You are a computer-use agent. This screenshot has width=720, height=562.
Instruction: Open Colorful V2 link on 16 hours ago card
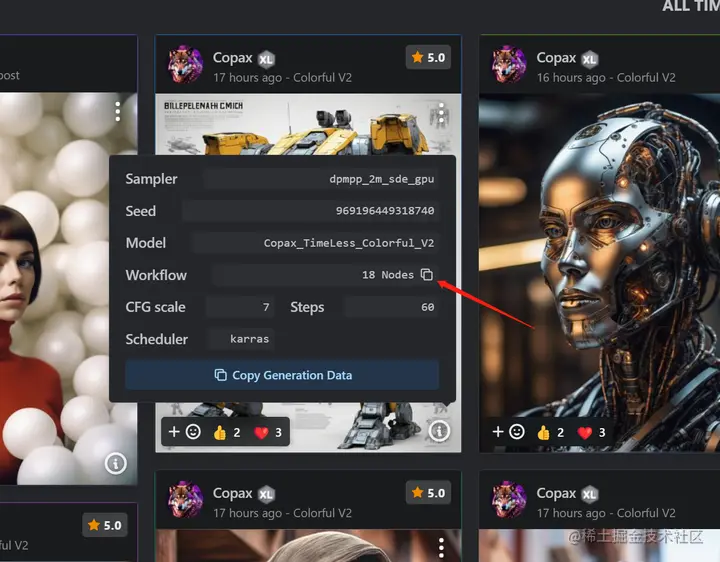tap(646, 78)
